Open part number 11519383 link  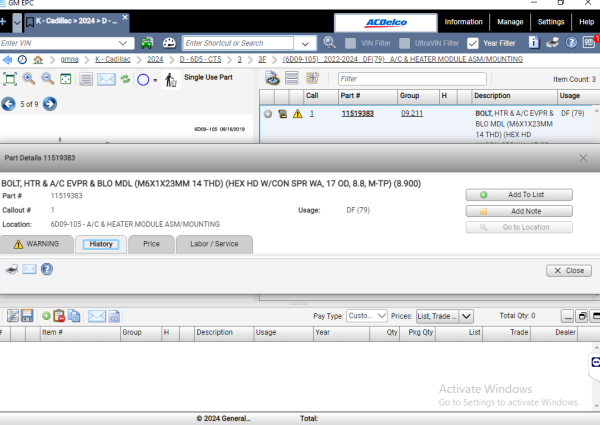357,114
